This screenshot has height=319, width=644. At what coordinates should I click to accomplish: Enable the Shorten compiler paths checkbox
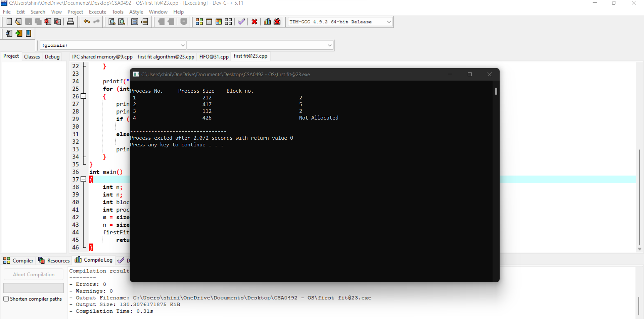point(6,299)
